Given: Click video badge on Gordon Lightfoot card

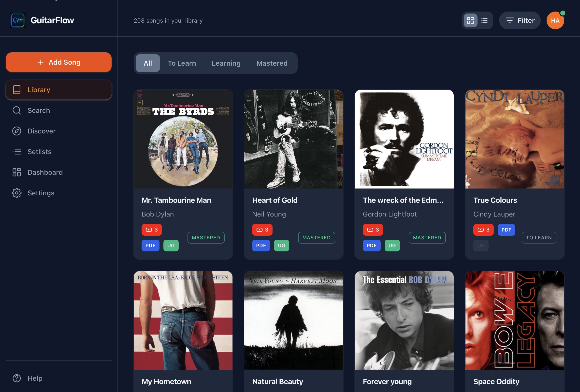Looking at the screenshot, I should [x=373, y=230].
